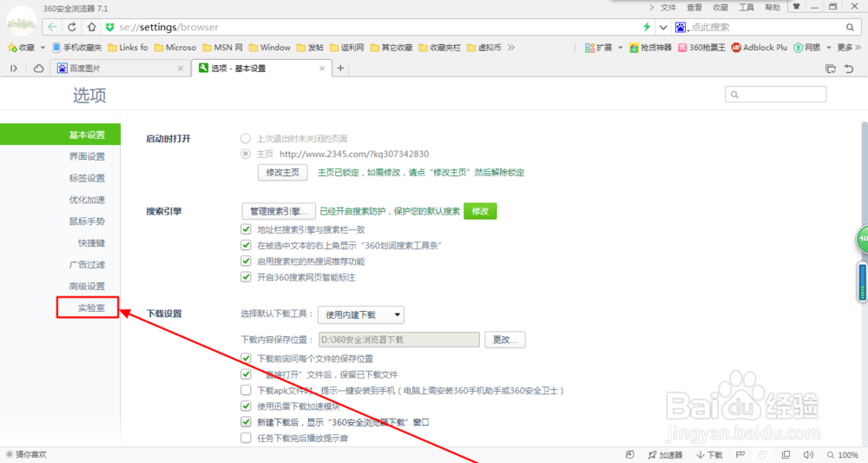Close the 百度图片 tab
This screenshot has width=868, height=463.
pos(180,68)
